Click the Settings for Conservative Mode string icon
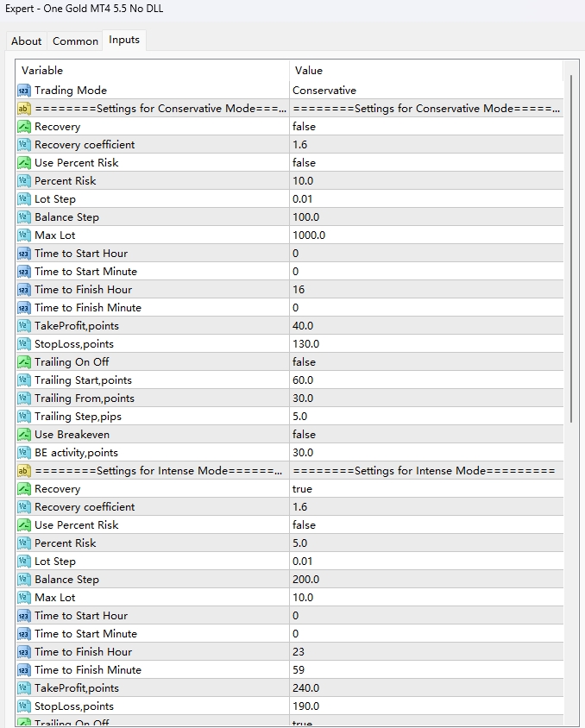This screenshot has width=585, height=728. pos(23,109)
